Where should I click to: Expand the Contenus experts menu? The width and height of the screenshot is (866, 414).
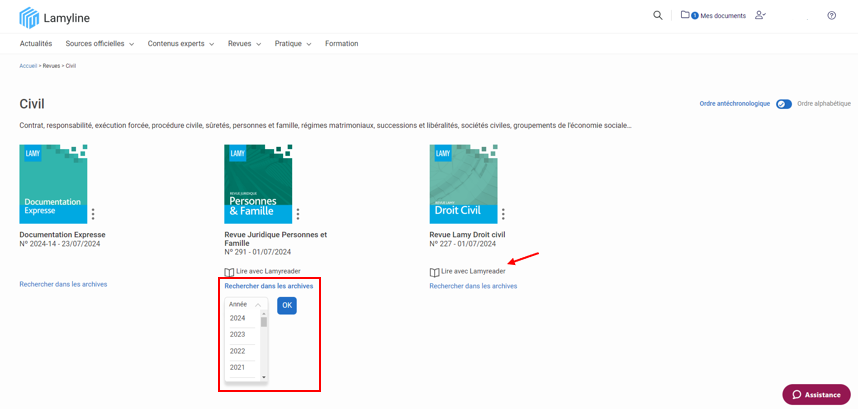coord(180,44)
